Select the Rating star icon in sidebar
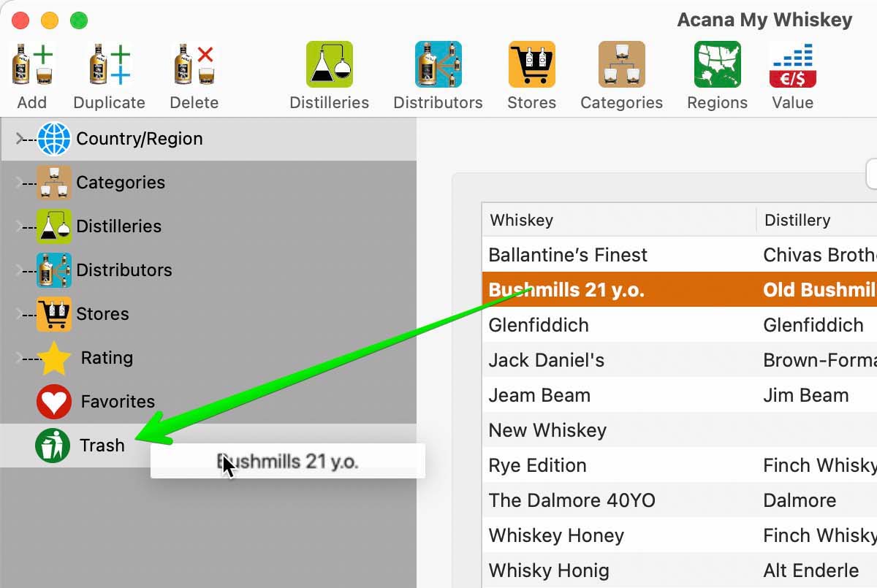Image resolution: width=877 pixels, height=588 pixels. click(x=54, y=358)
